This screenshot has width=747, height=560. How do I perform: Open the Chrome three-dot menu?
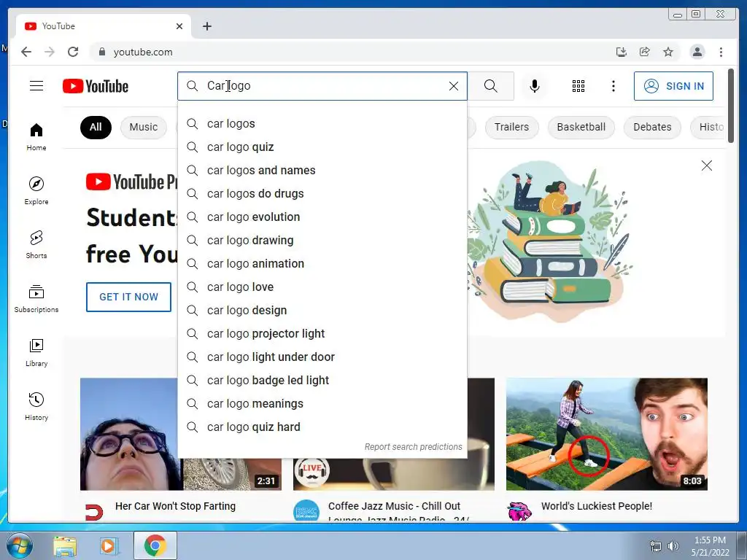point(721,52)
